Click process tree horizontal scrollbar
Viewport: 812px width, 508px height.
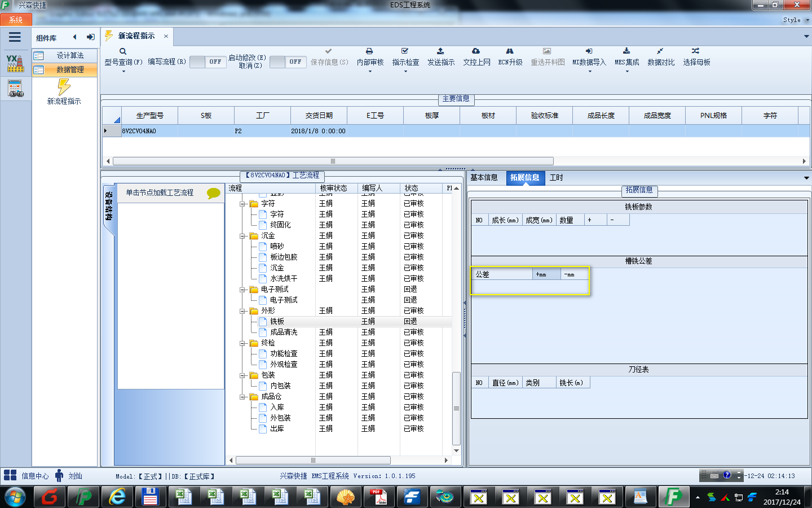(x=313, y=460)
